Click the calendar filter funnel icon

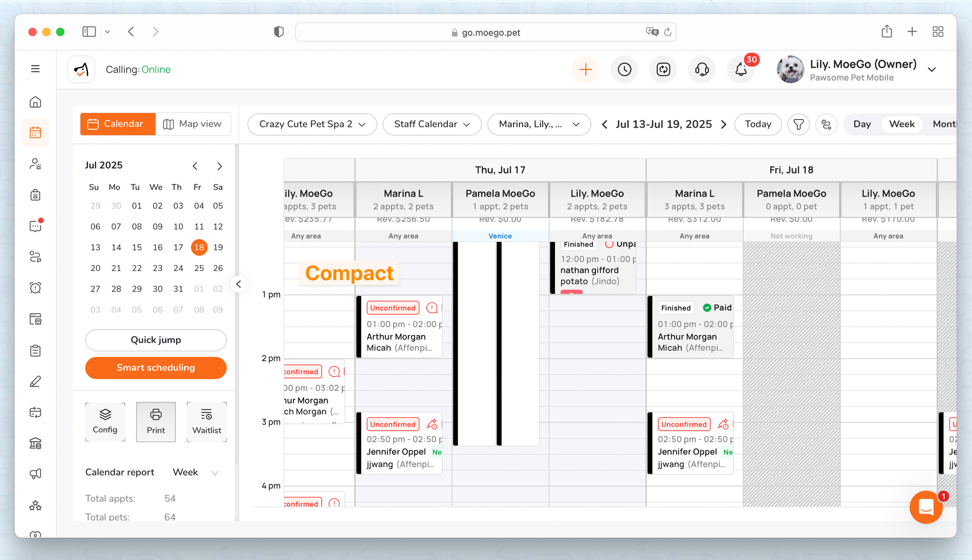798,124
